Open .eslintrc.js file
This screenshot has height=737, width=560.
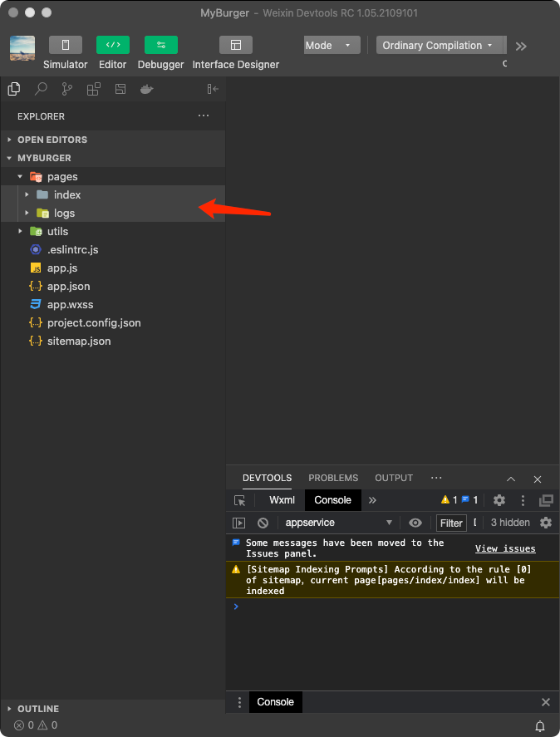click(113, 249)
